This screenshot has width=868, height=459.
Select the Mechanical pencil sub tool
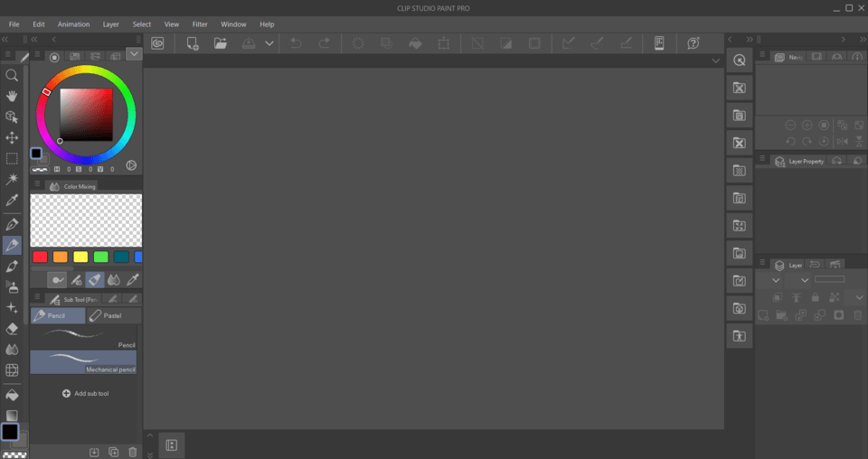[83, 363]
